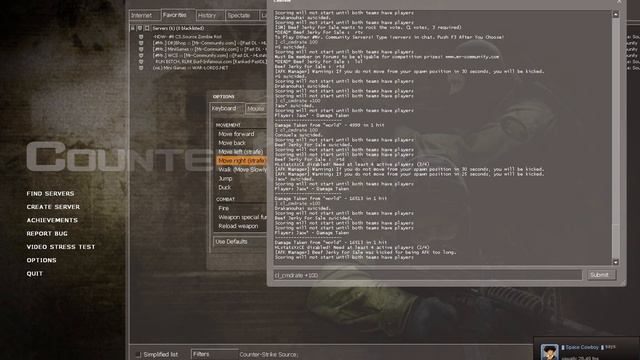Screen dimensions: 640x360
Task: Select the Jump key binding
Action: pos(241,179)
